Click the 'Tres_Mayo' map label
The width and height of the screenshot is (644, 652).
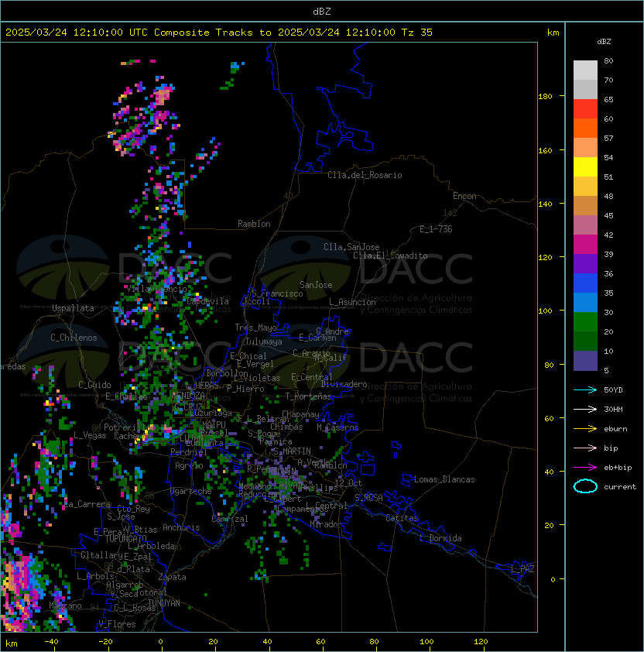pyautogui.click(x=255, y=328)
